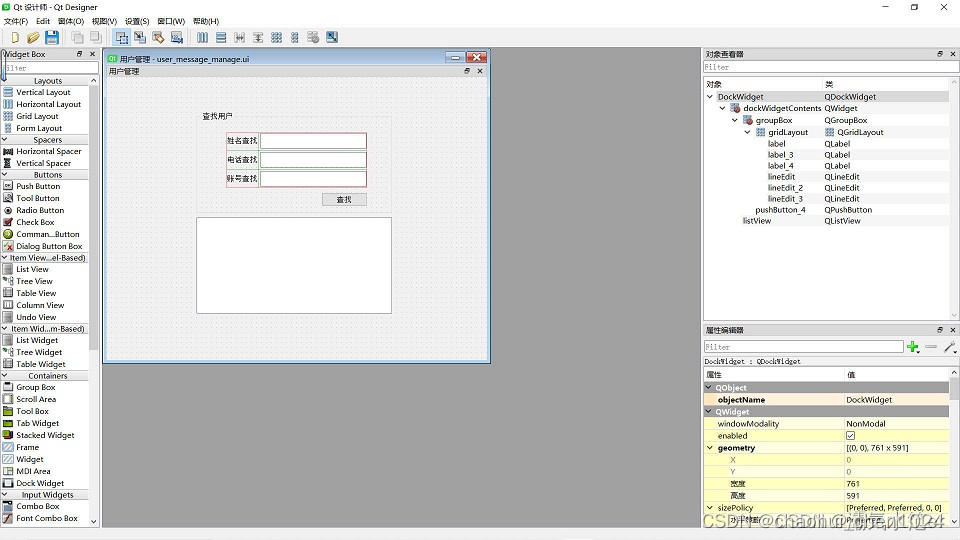Screen dimensions: 960x540
Task: Collapse the geometry property group
Action: 710,448
